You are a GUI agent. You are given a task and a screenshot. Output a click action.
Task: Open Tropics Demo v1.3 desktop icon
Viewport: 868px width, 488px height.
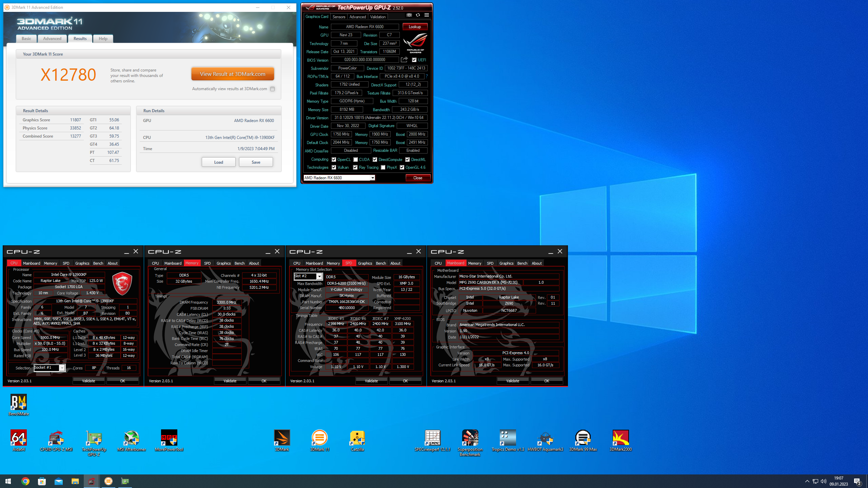pos(508,441)
